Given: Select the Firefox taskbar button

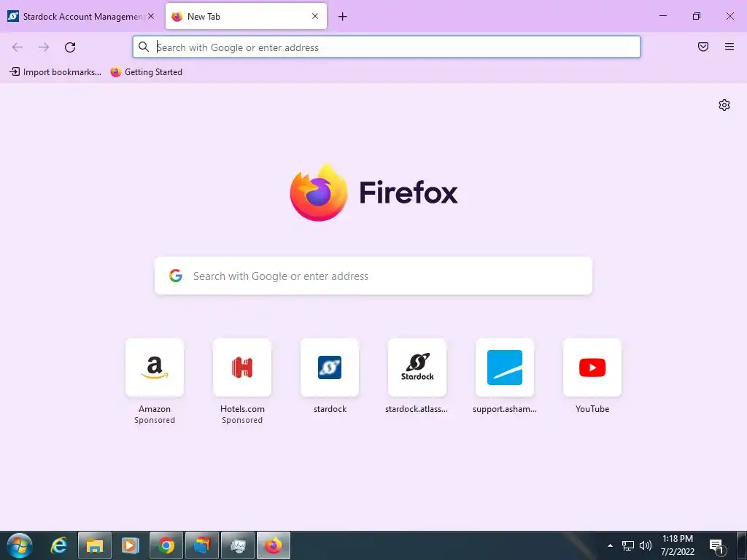Looking at the screenshot, I should 273,545.
